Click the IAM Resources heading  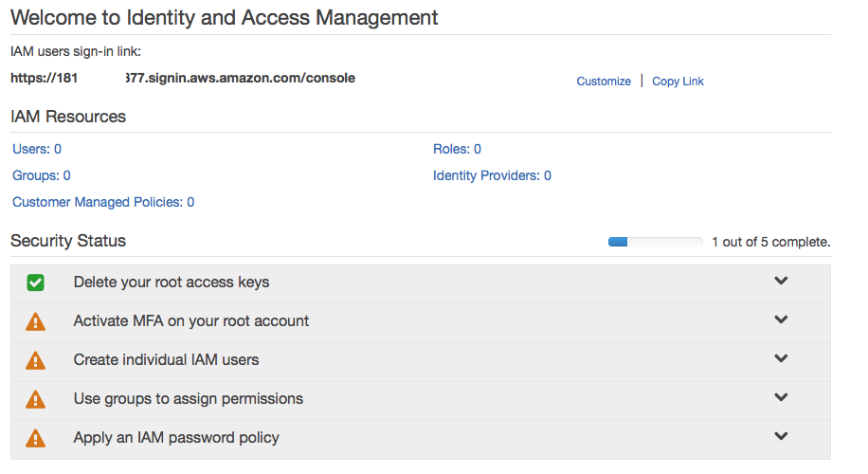(x=68, y=117)
